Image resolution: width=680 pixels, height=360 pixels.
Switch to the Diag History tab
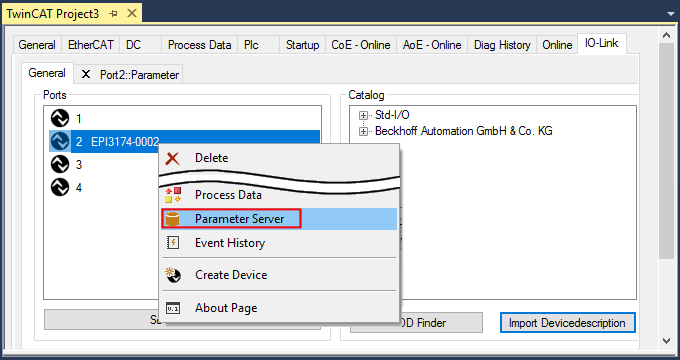[502, 45]
